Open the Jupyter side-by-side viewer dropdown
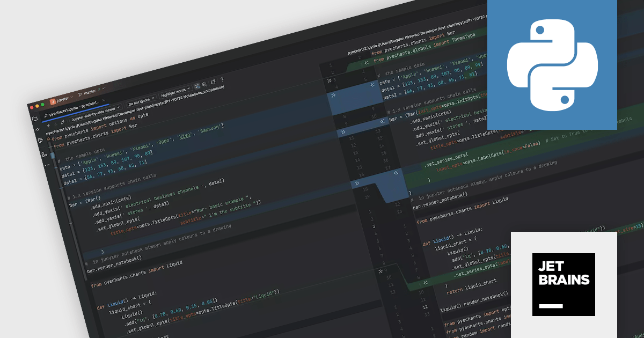This screenshot has height=338, width=644. 96,113
